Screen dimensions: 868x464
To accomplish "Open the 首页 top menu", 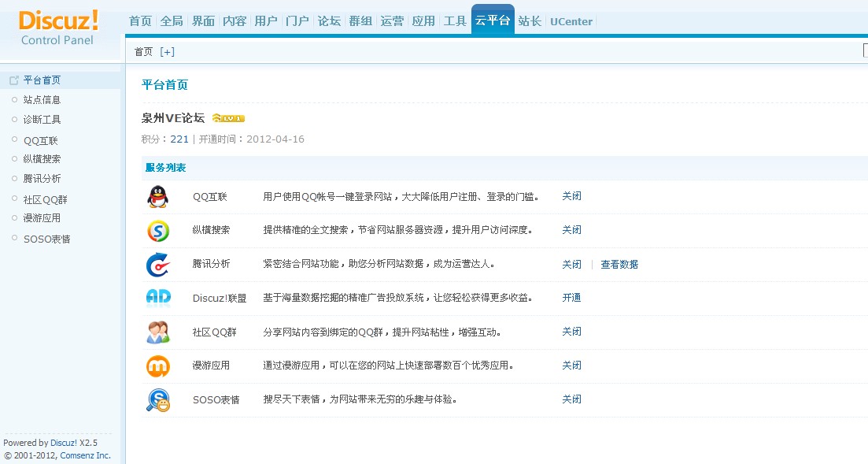I will click(x=140, y=21).
